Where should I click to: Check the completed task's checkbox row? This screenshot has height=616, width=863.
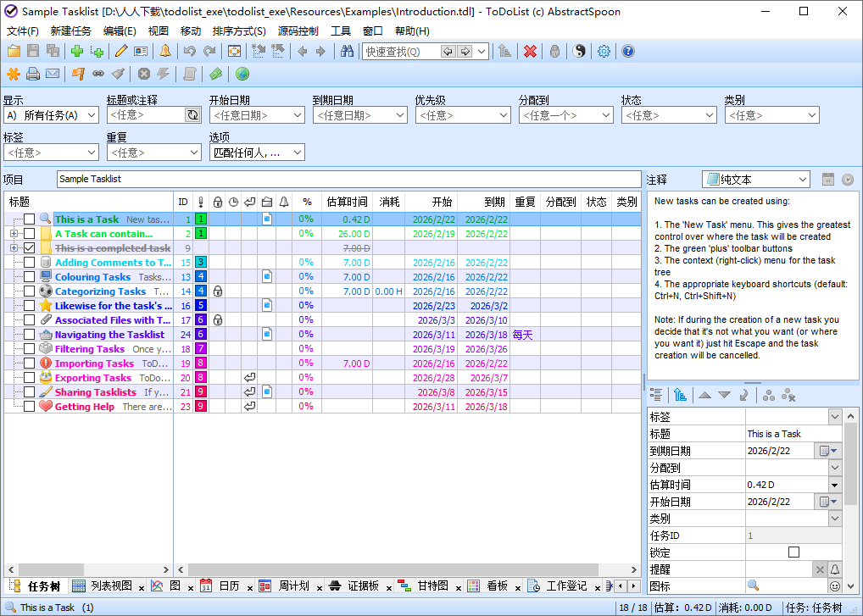coord(29,247)
